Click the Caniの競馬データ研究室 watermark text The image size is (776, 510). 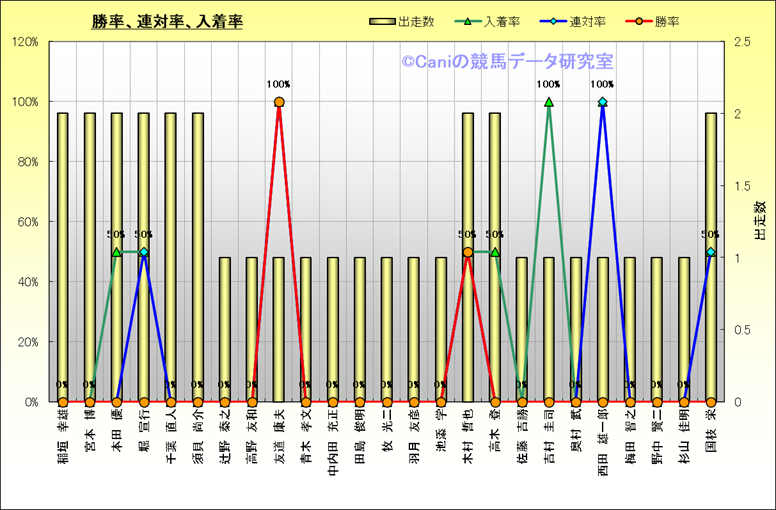pyautogui.click(x=507, y=62)
